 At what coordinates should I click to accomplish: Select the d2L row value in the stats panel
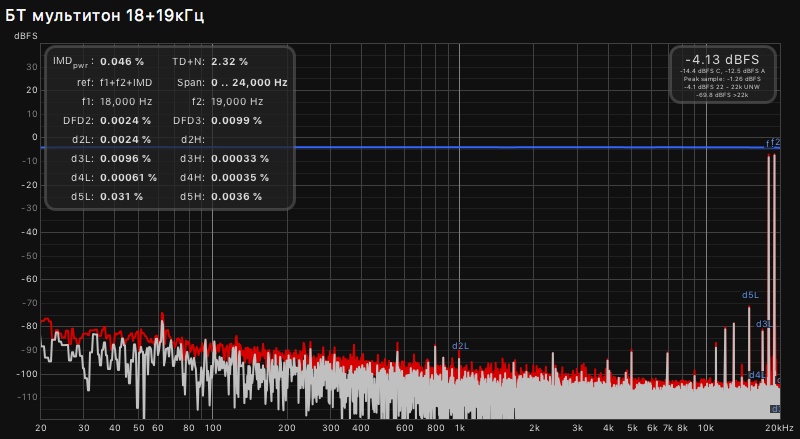[x=126, y=140]
